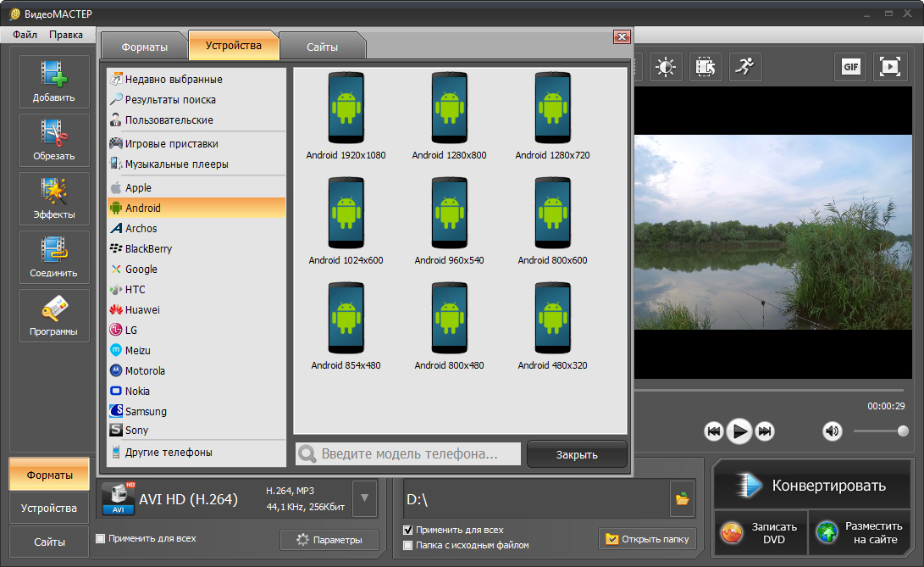Click the Добавить (add video) icon
This screenshot has height=567, width=924.
[x=53, y=81]
